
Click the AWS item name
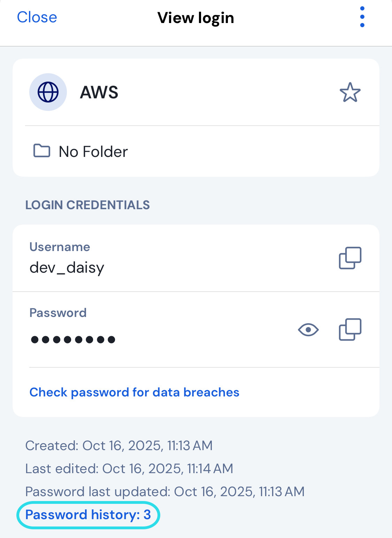[99, 92]
